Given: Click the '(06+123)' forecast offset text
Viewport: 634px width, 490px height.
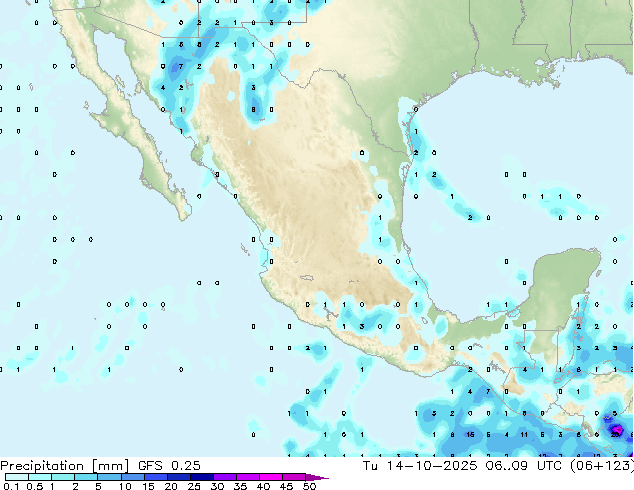Looking at the screenshot, I should pyautogui.click(x=602, y=466).
